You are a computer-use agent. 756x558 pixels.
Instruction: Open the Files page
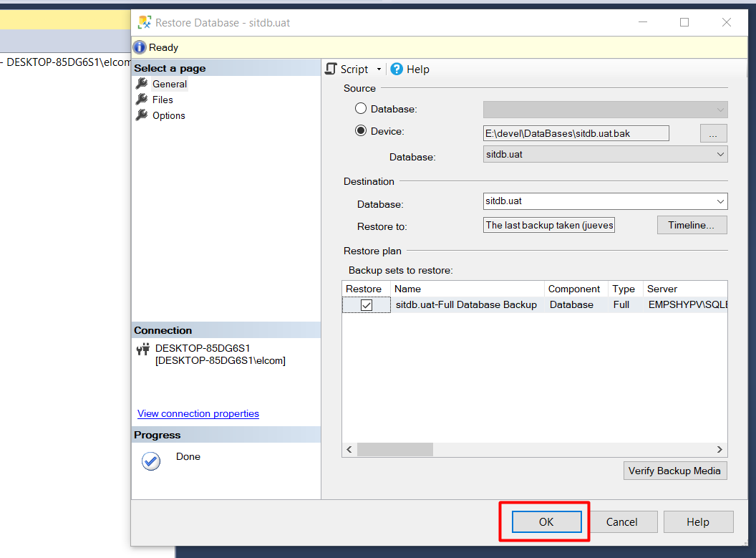(x=163, y=100)
